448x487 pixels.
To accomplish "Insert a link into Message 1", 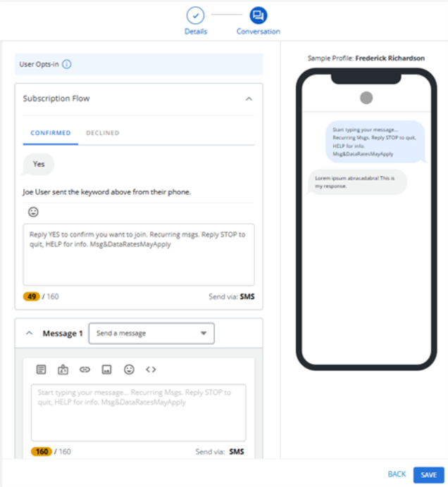I will (85, 369).
